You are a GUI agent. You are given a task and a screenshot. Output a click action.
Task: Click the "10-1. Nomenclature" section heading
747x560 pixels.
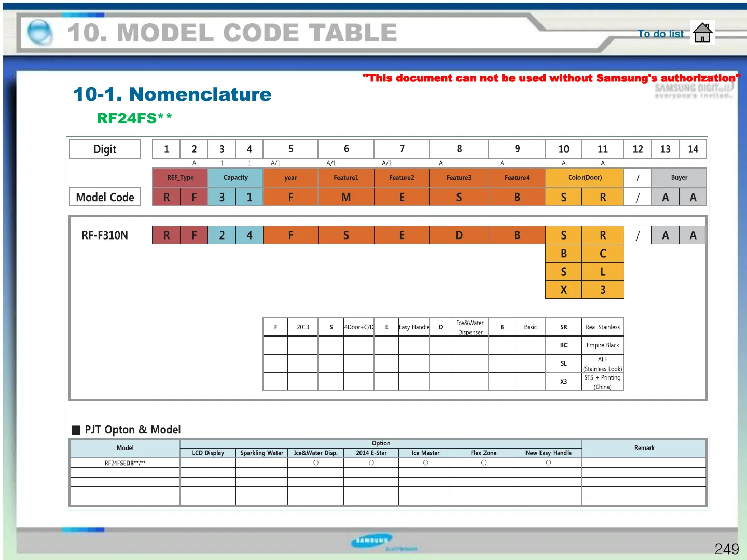click(x=172, y=94)
